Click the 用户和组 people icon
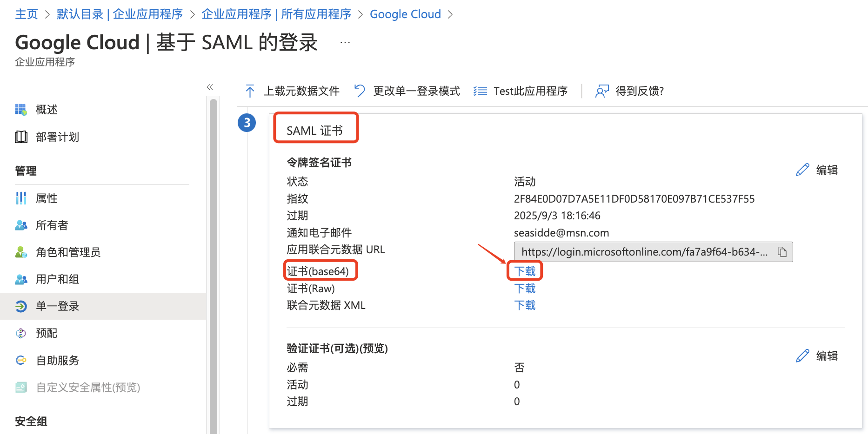The width and height of the screenshot is (868, 434). pyautogui.click(x=21, y=279)
